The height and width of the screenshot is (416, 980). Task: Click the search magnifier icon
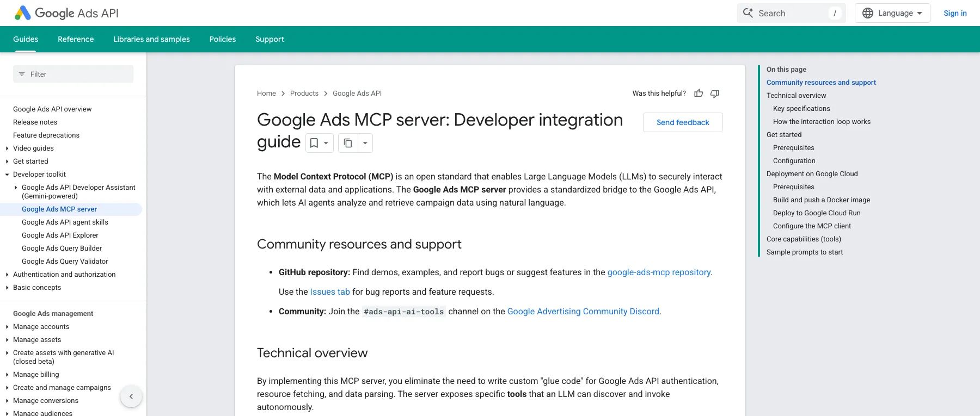click(748, 13)
